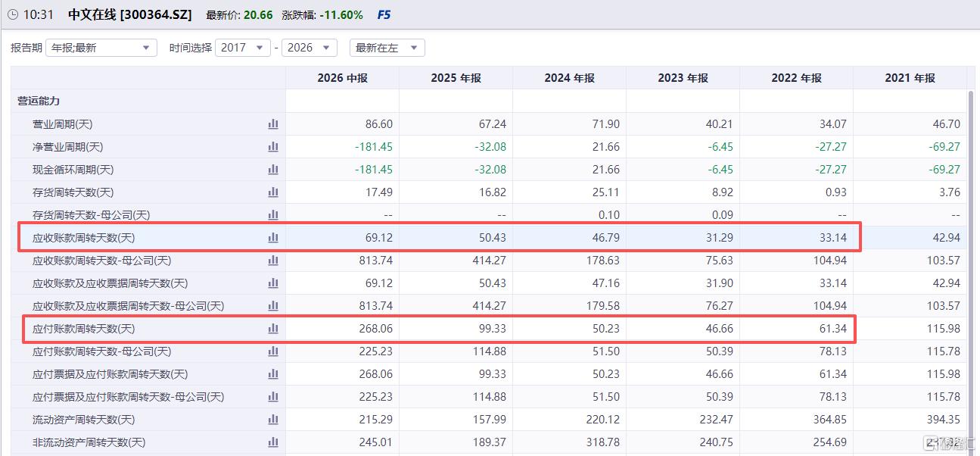Open the end year 2026 dropdown

tap(310, 48)
